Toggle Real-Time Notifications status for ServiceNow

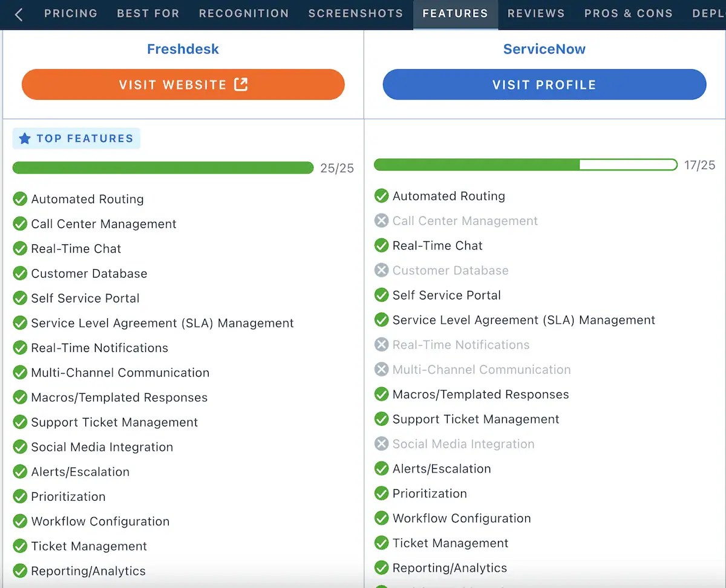click(x=381, y=344)
